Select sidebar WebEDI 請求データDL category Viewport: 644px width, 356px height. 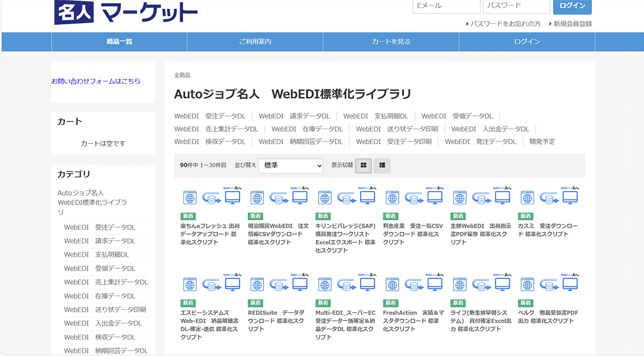pos(100,241)
